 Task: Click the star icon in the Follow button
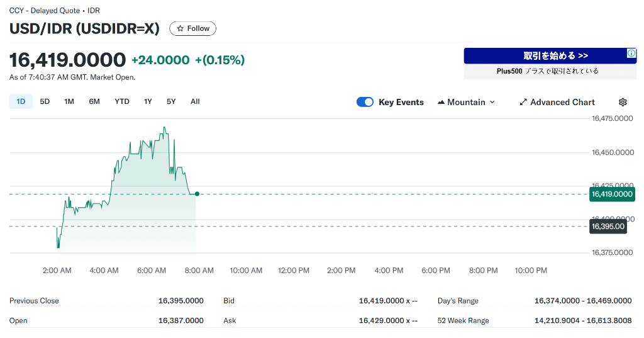pyautogui.click(x=180, y=28)
